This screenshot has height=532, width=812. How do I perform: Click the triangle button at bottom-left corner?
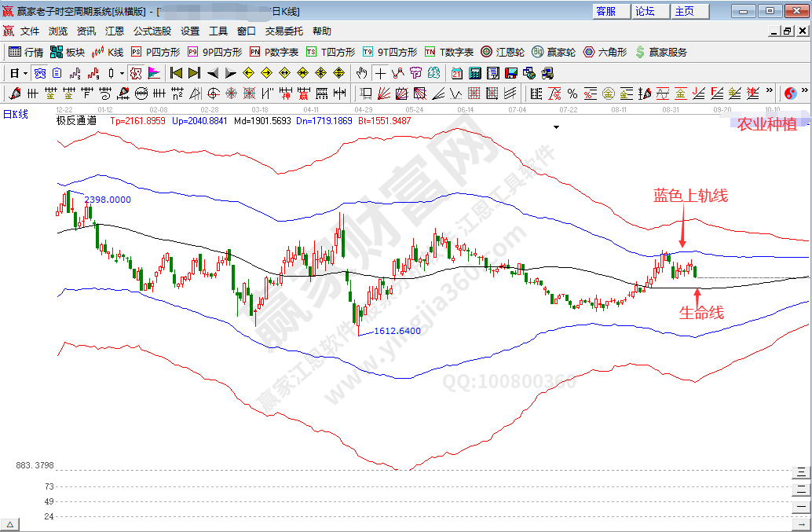(10, 524)
